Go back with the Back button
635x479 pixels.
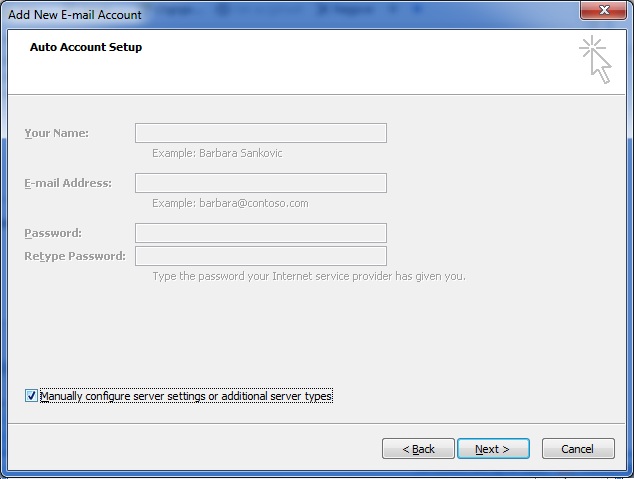click(418, 449)
